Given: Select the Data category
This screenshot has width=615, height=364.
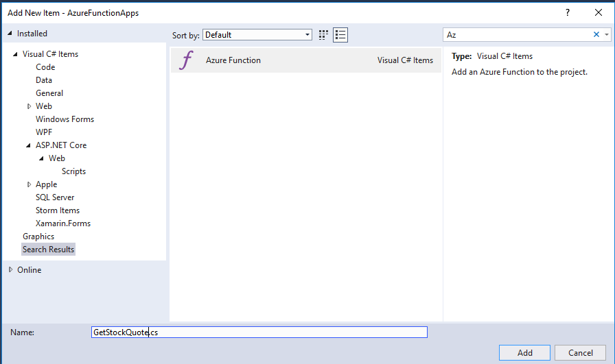Looking at the screenshot, I should tap(44, 80).
